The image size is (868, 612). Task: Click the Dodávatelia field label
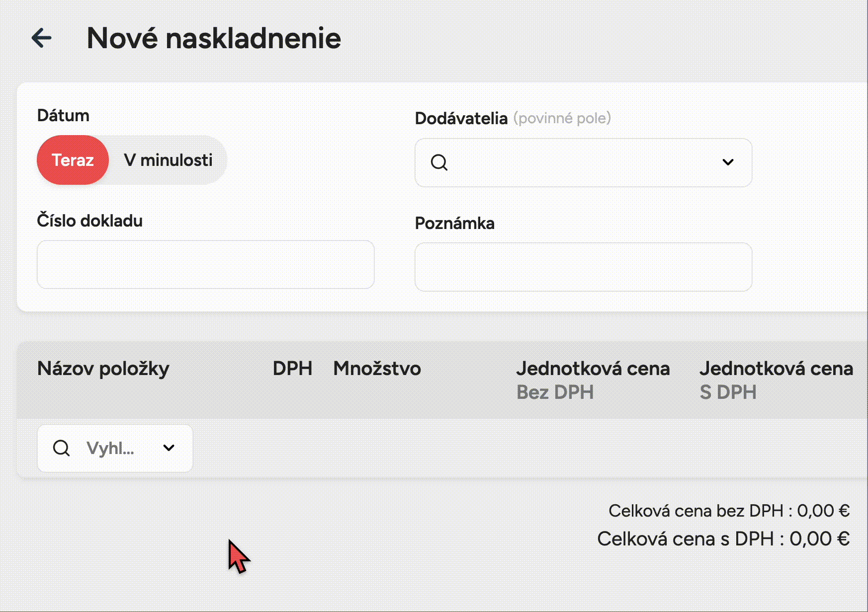click(x=461, y=118)
